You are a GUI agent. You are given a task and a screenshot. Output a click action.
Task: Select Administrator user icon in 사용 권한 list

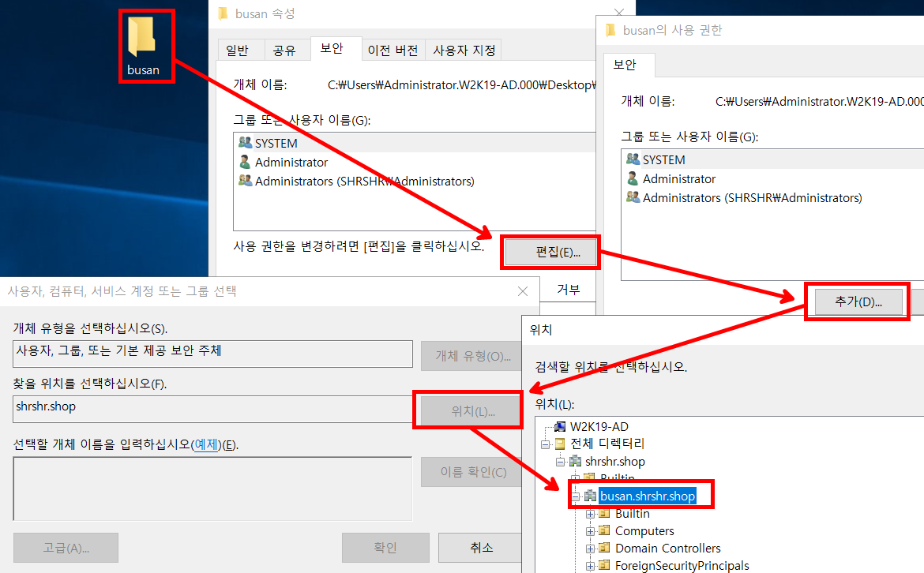[x=633, y=178]
